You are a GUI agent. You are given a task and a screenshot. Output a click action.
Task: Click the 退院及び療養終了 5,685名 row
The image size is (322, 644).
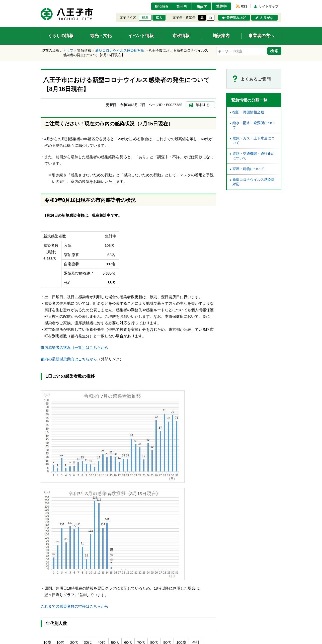[90, 273]
